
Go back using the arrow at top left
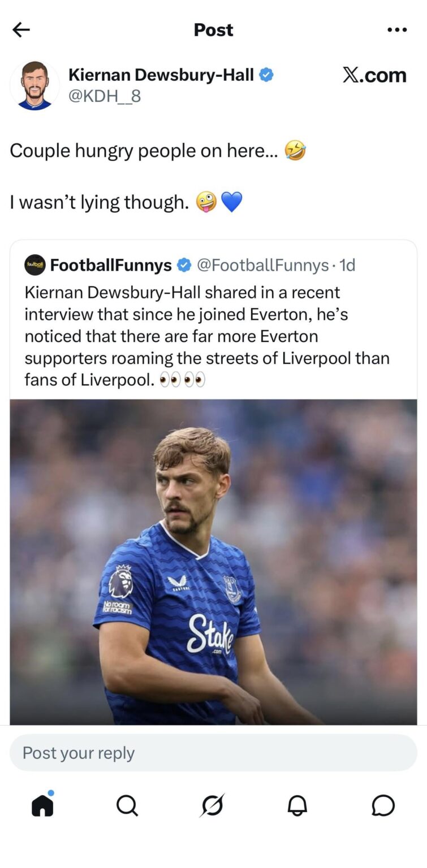pyautogui.click(x=21, y=30)
